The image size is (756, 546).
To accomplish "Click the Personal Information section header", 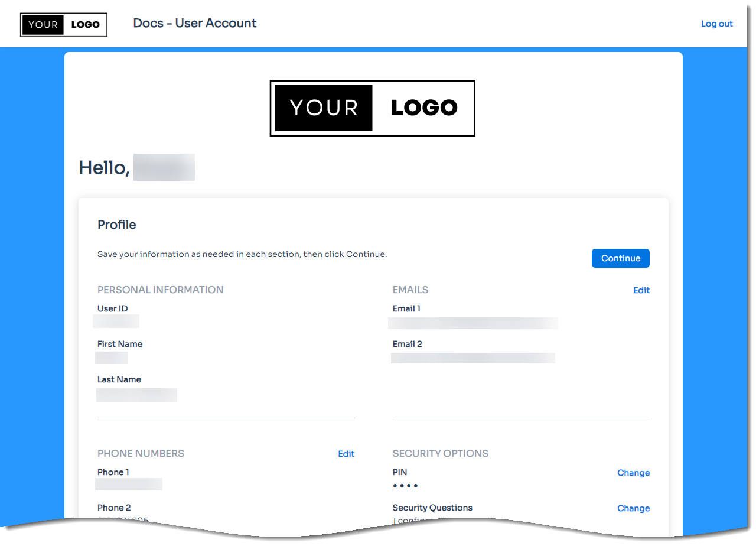I will click(161, 290).
